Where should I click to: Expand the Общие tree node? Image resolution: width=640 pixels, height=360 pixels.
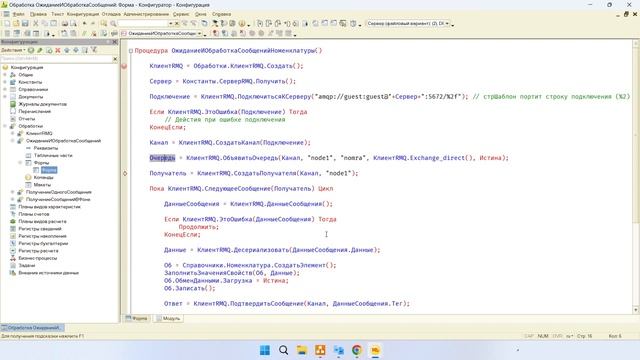[x=5, y=75]
